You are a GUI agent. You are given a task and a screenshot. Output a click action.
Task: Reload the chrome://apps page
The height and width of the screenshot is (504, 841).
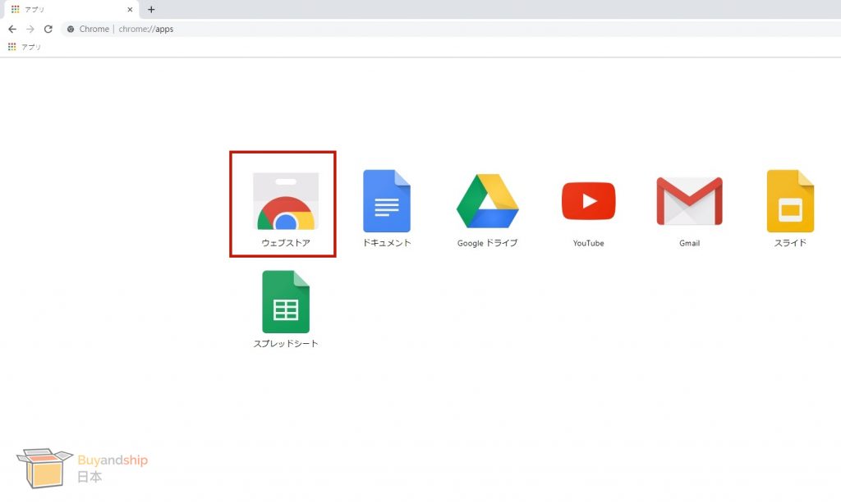(48, 29)
